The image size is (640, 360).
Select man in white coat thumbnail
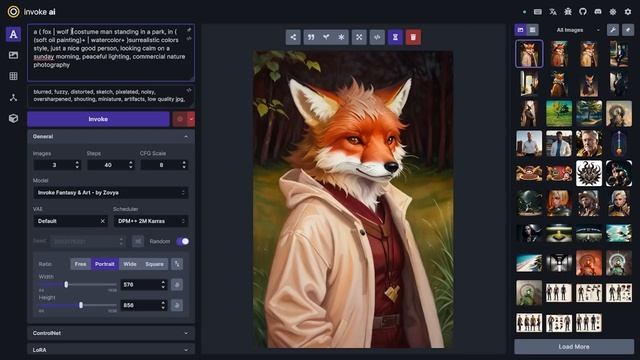pos(559,144)
